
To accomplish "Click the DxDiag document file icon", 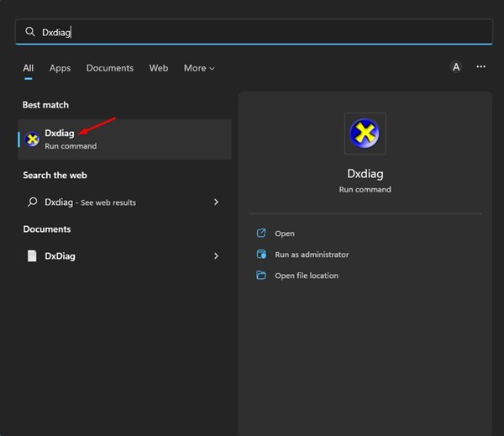I will [32, 256].
